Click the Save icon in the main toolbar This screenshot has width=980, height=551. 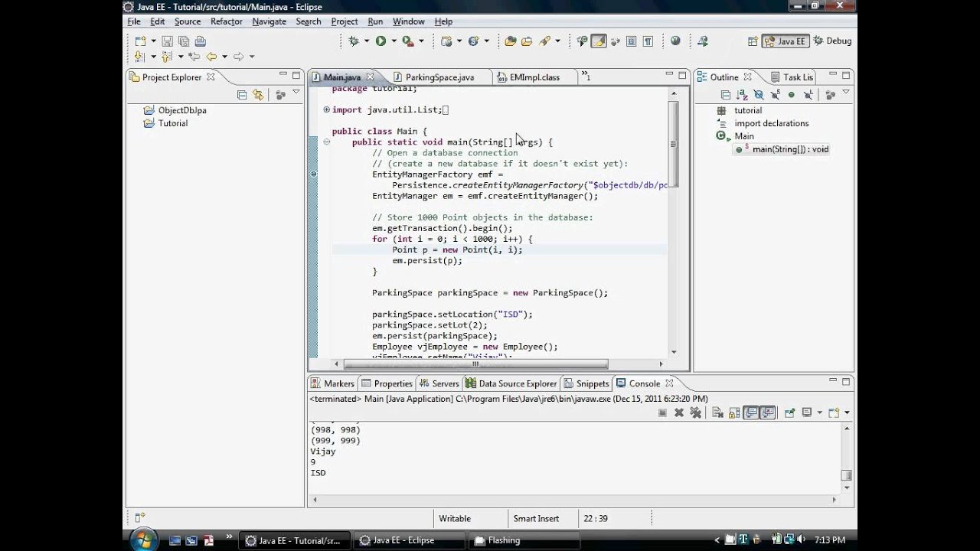(x=167, y=41)
